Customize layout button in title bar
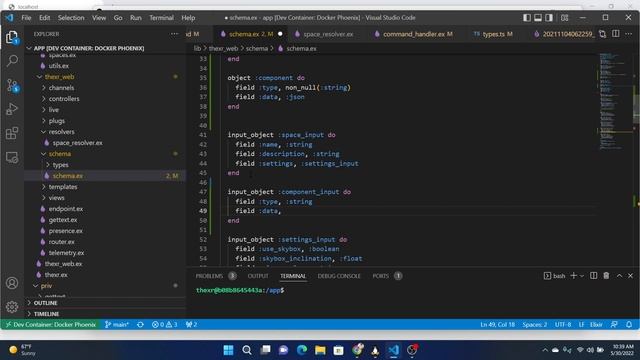The width and height of the screenshot is (640, 360). click(564, 18)
